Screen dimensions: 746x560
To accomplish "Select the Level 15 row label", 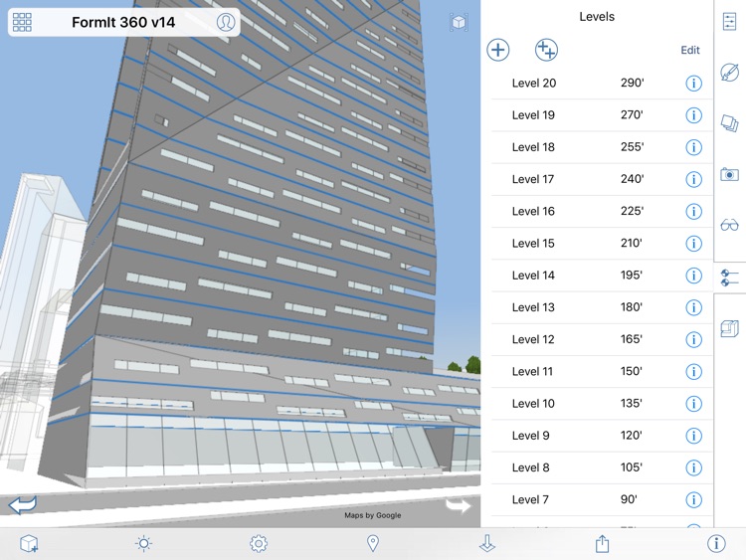I will 533,243.
